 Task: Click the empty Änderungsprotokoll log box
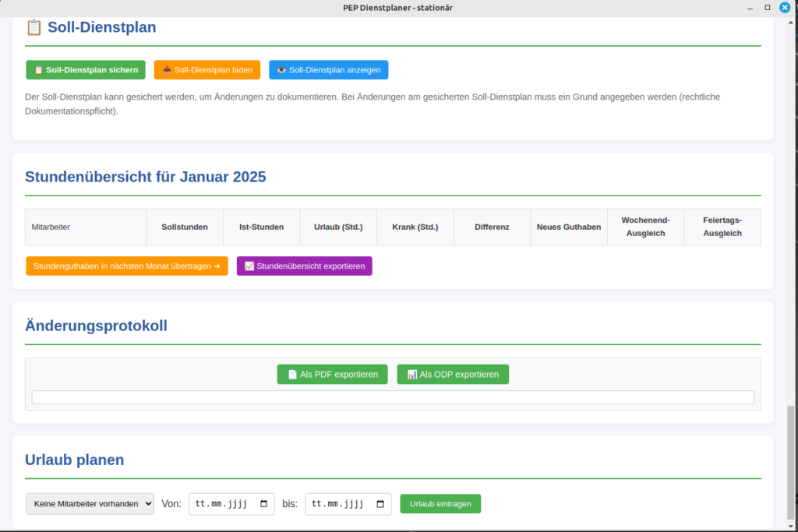tap(393, 397)
